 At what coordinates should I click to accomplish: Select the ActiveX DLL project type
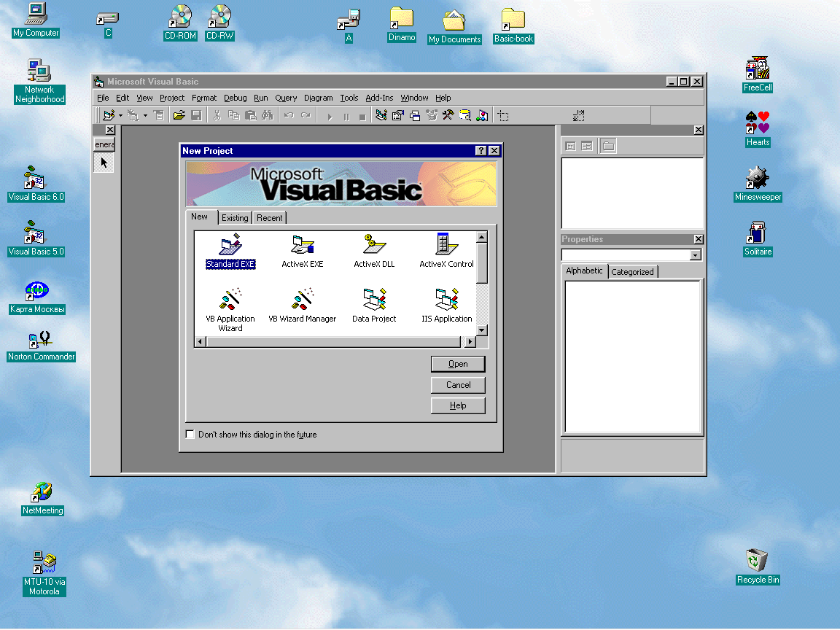pos(374,251)
